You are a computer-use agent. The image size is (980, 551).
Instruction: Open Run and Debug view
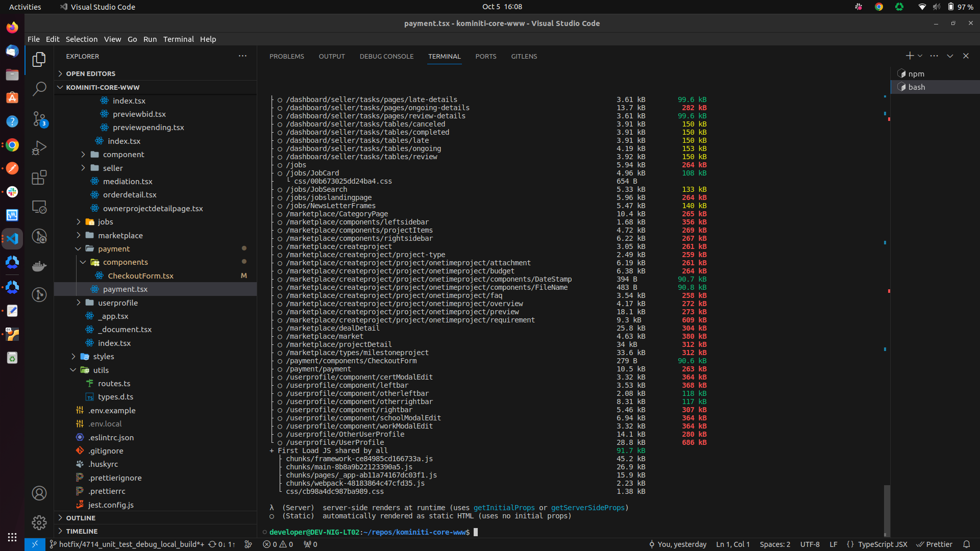click(x=39, y=148)
